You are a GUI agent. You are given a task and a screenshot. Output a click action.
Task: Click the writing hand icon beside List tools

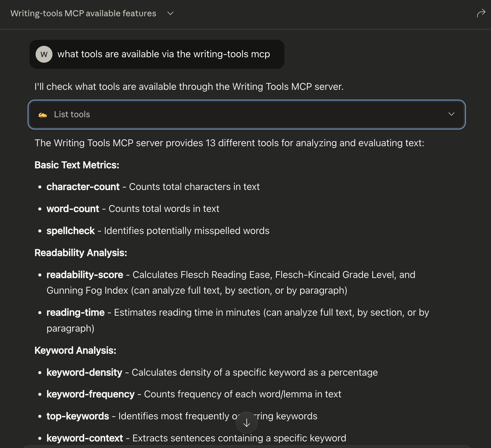[x=43, y=115]
